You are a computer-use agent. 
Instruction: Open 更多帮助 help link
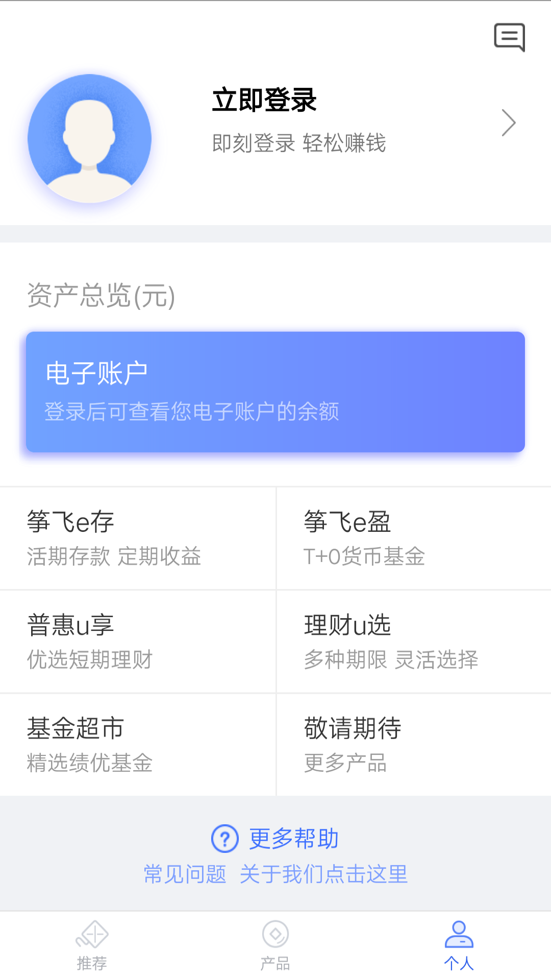tap(294, 839)
